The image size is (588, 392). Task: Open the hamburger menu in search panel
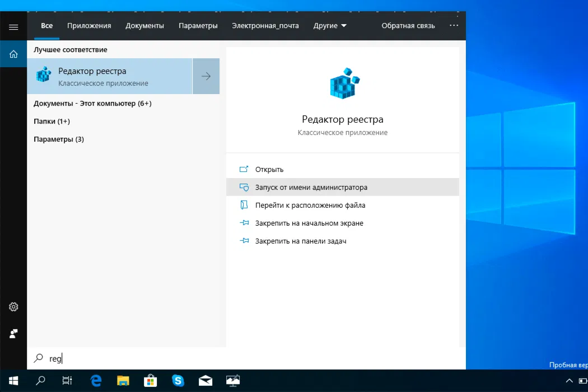pyautogui.click(x=13, y=27)
